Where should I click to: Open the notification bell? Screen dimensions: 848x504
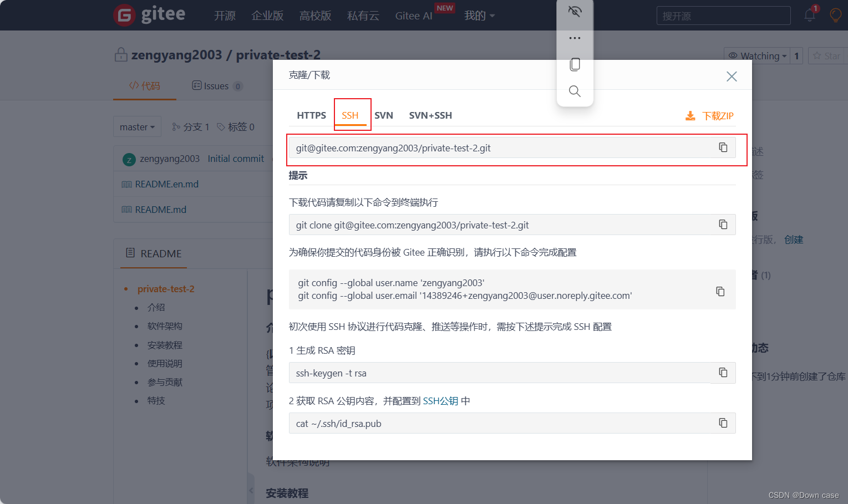tap(809, 16)
